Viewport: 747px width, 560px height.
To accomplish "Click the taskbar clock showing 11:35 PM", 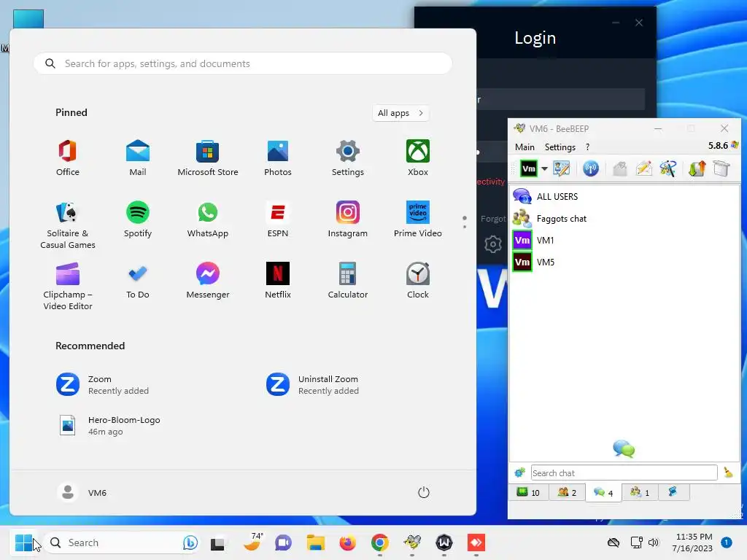I will pos(693,542).
